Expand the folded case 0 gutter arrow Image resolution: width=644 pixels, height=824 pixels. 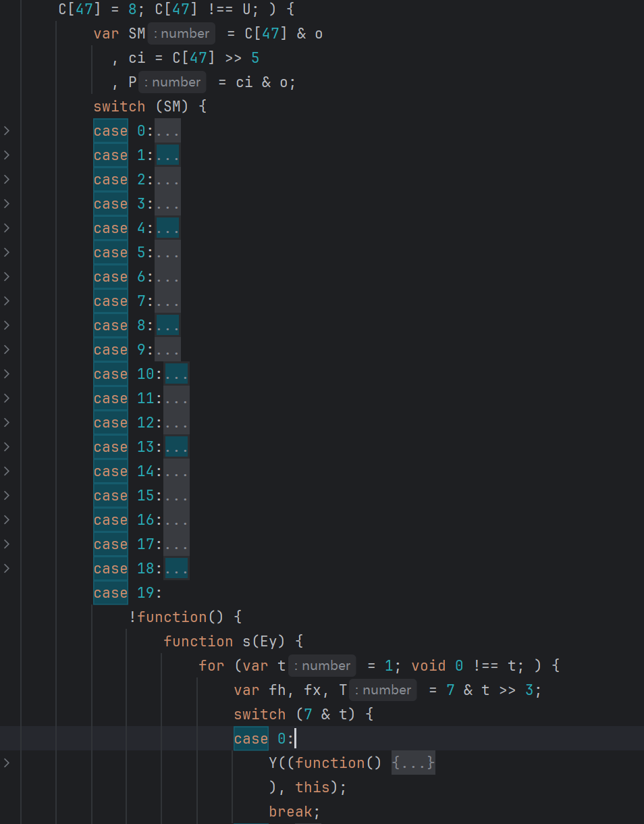pyautogui.click(x=6, y=131)
